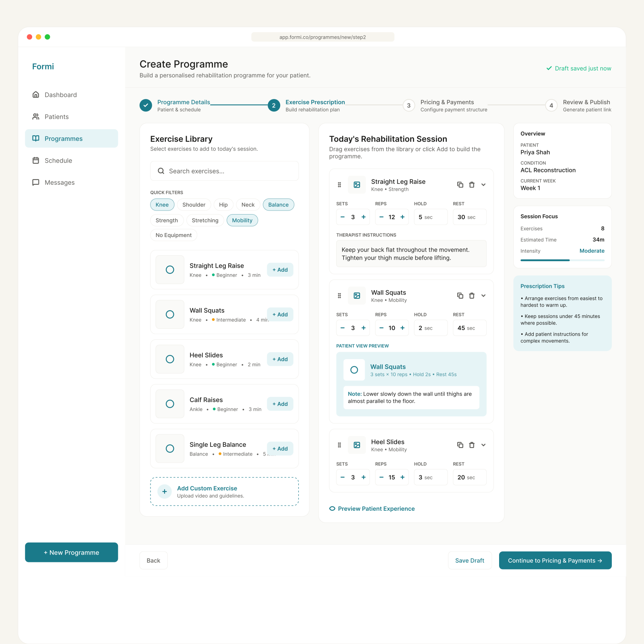Viewport: 644px width, 644px height.
Task: Click the Search exercises field
Action: 224,171
